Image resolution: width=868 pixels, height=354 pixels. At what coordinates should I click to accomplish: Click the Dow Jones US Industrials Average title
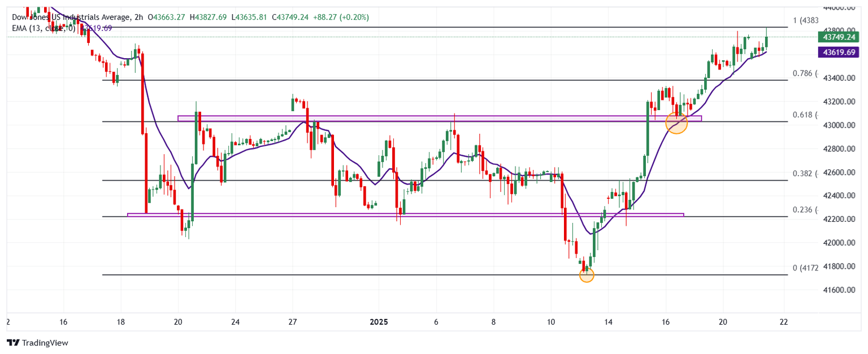(x=73, y=17)
